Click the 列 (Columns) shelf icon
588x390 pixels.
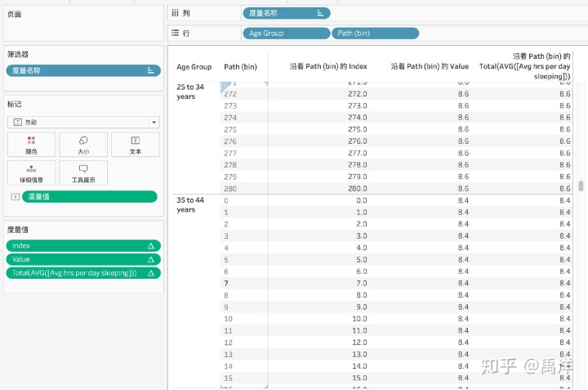[x=174, y=13]
